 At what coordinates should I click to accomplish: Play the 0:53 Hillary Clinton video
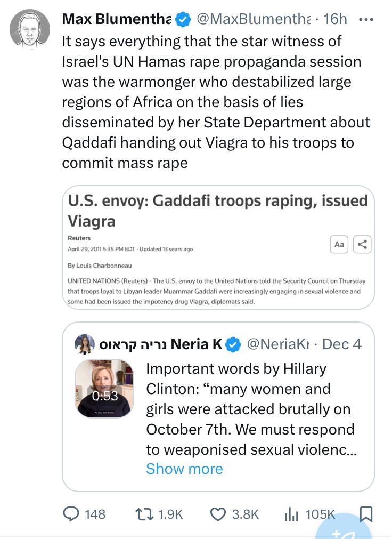click(104, 389)
